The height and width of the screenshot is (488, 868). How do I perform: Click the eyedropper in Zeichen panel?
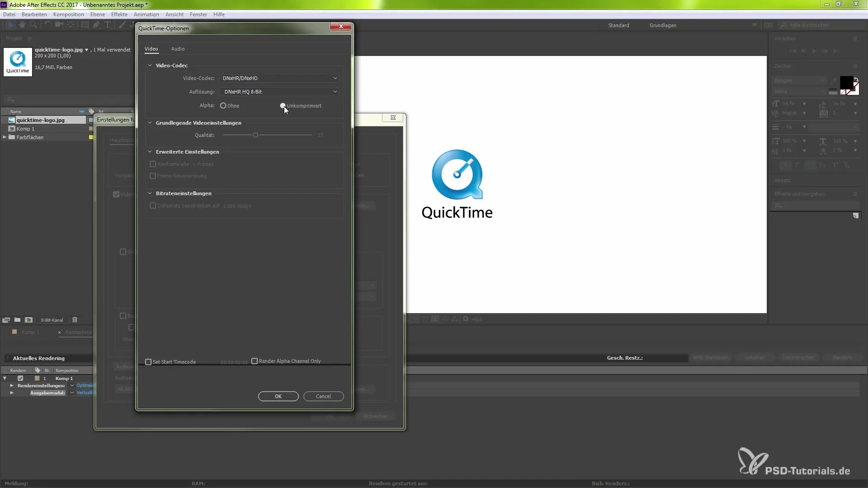click(833, 80)
